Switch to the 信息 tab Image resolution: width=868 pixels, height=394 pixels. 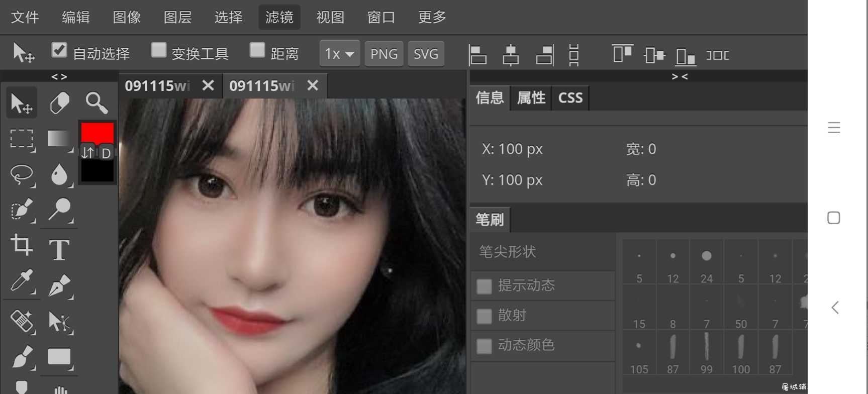point(490,97)
